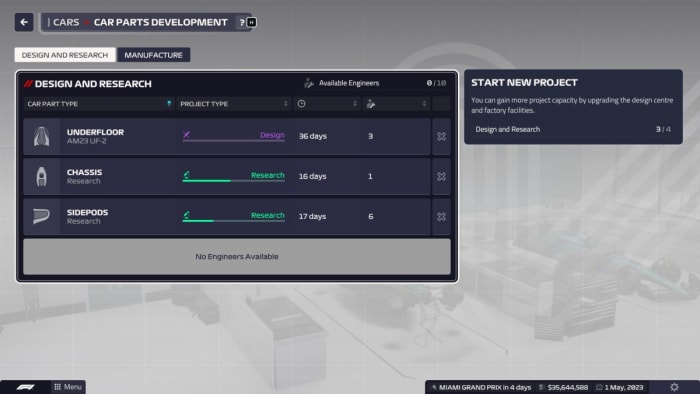Click the '17 days' value

point(312,216)
